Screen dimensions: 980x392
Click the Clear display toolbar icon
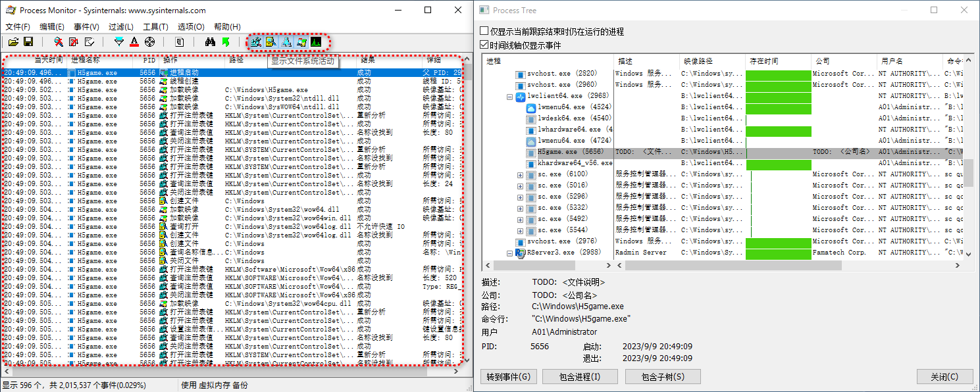(x=89, y=42)
